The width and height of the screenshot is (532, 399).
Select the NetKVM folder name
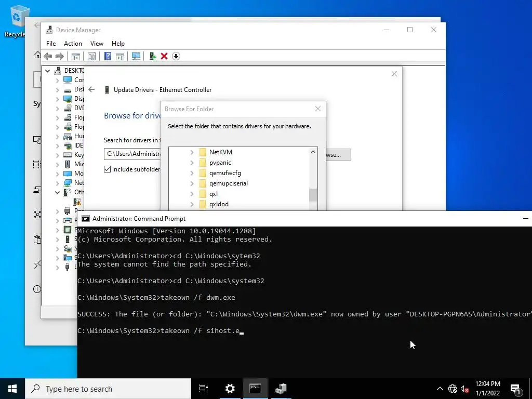point(221,152)
